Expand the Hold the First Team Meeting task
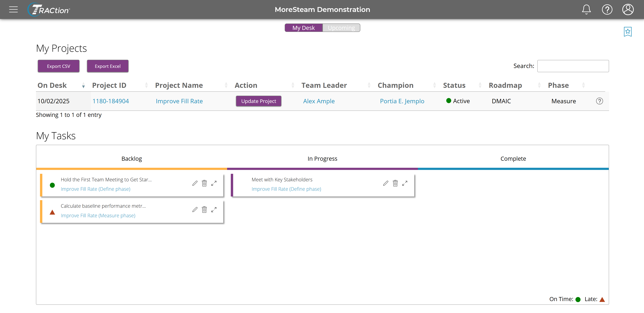The width and height of the screenshot is (644, 313). click(214, 183)
